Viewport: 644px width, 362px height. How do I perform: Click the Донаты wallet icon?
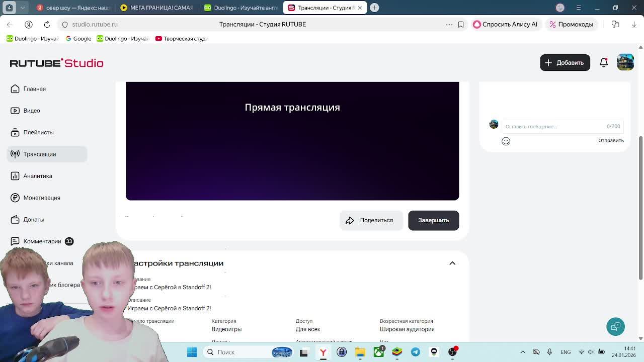point(15,220)
